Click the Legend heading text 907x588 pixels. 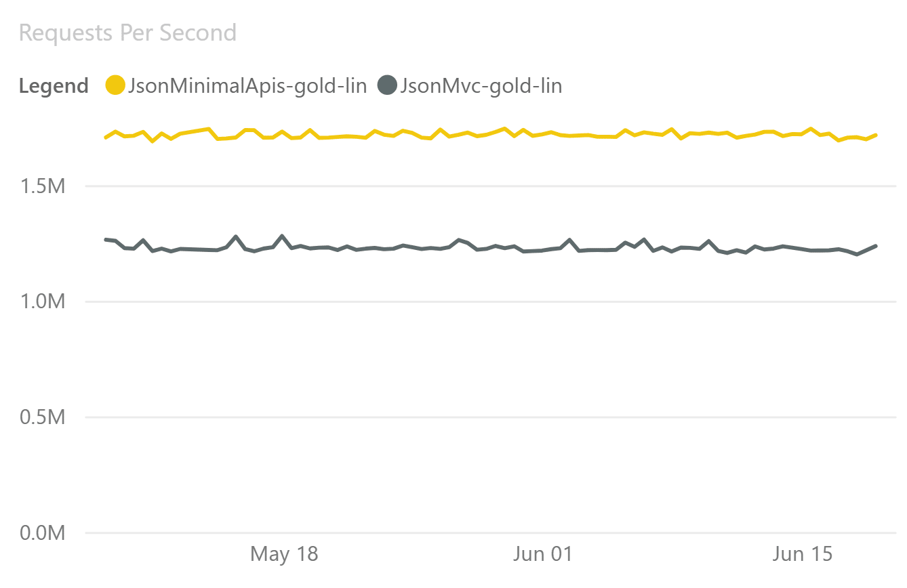pos(54,86)
